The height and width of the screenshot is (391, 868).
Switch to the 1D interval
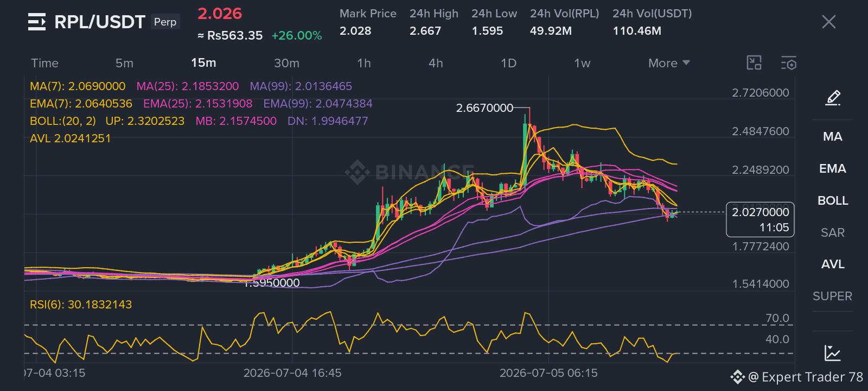coord(508,63)
